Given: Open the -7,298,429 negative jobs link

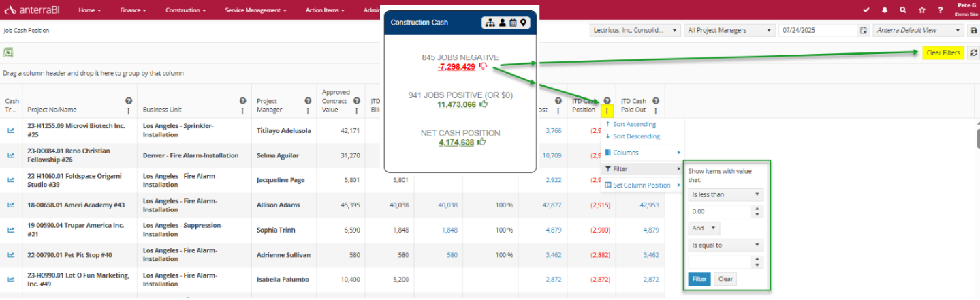Looking at the screenshot, I should tap(457, 67).
